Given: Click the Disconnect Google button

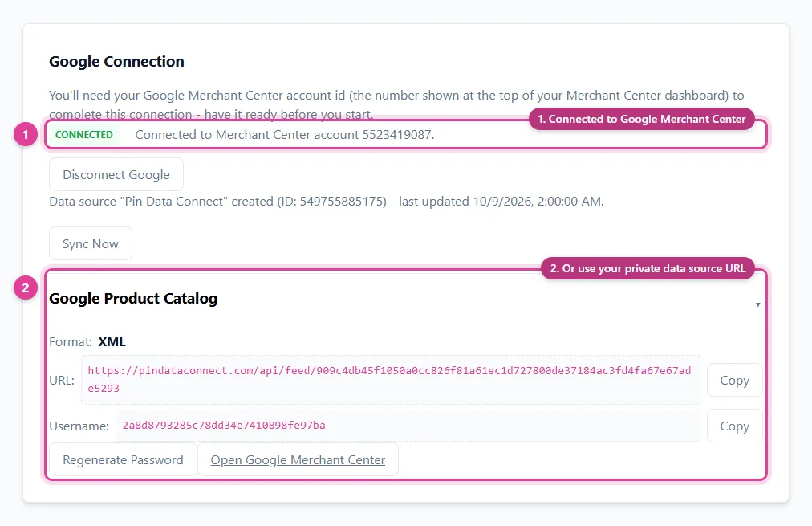Looking at the screenshot, I should click(x=116, y=174).
